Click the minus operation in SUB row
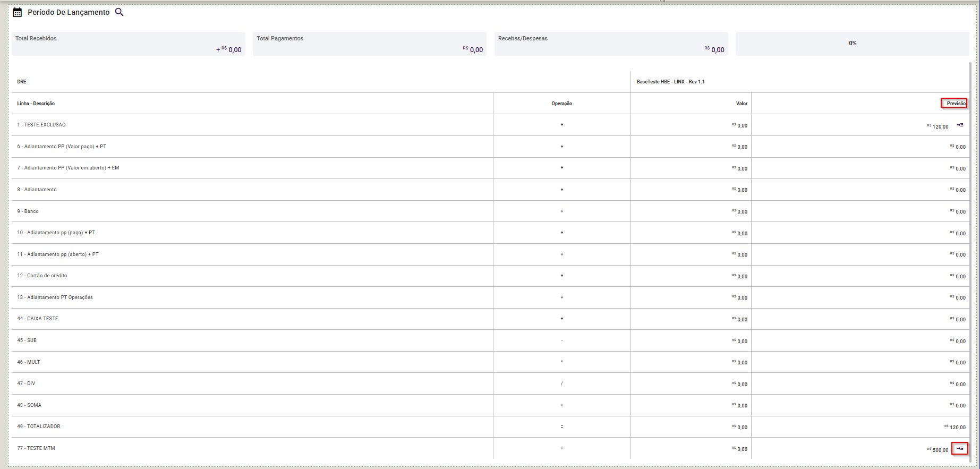This screenshot has width=980, height=469. click(x=561, y=340)
